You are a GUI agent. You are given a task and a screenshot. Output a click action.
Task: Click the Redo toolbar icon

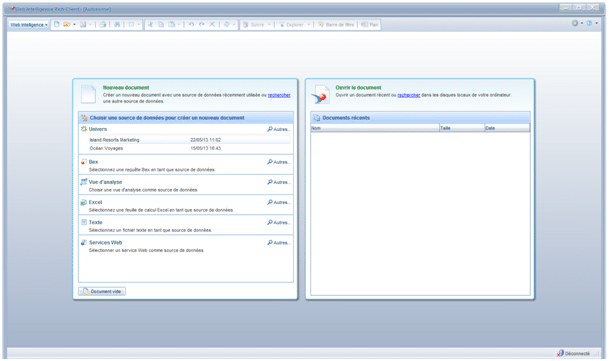[202, 24]
